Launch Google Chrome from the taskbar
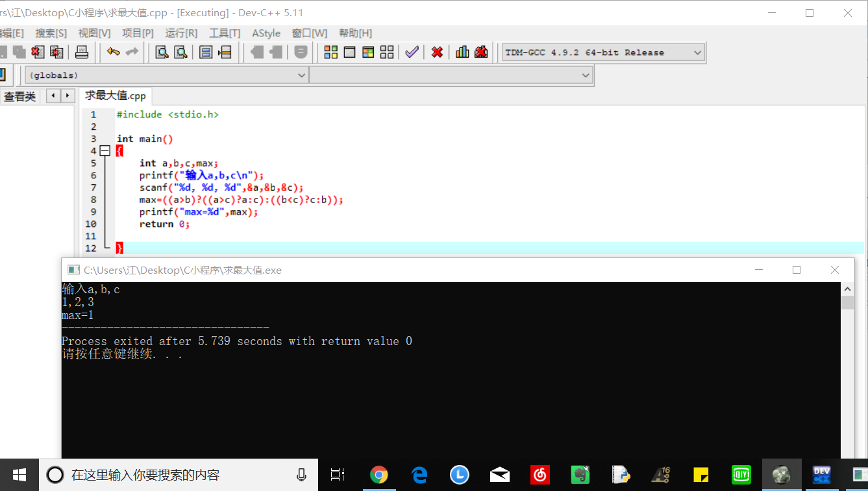This screenshot has height=491, width=868. (x=379, y=475)
